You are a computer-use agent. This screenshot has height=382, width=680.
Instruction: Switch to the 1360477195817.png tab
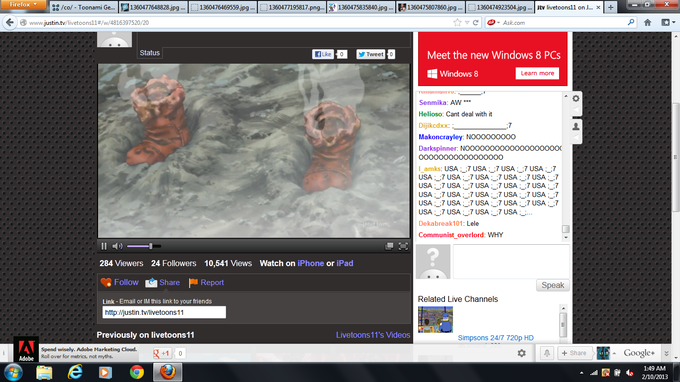pyautogui.click(x=292, y=7)
